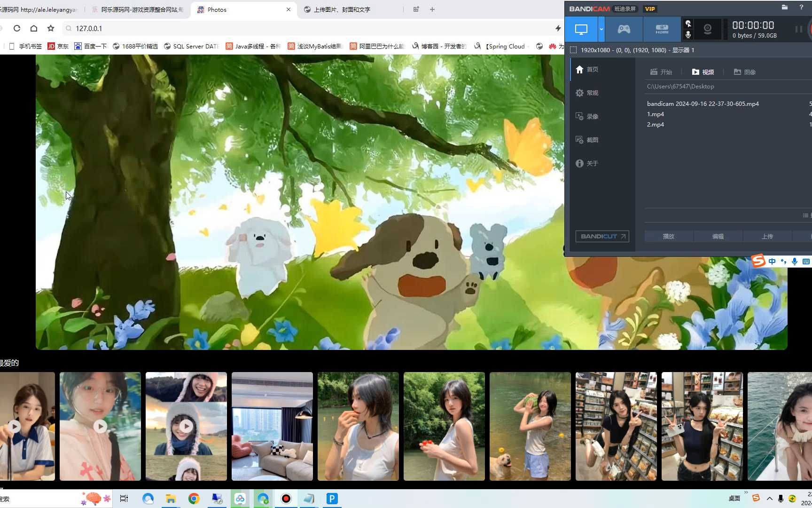
Task: Go to browser home page icon
Action: coord(34,28)
